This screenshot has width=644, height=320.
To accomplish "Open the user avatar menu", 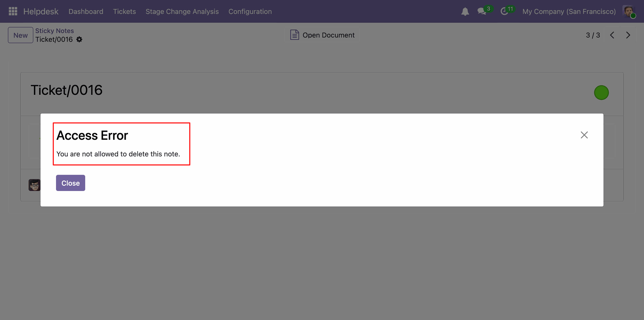I will [x=629, y=11].
